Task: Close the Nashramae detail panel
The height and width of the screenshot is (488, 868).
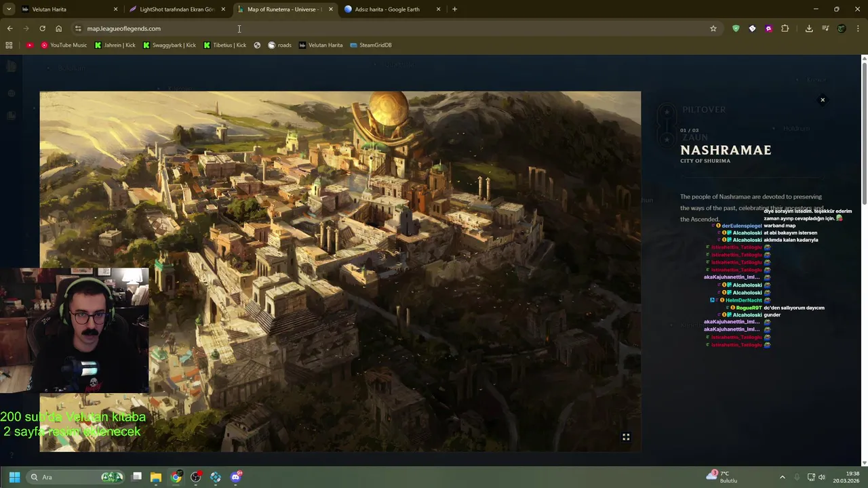Action: [823, 100]
